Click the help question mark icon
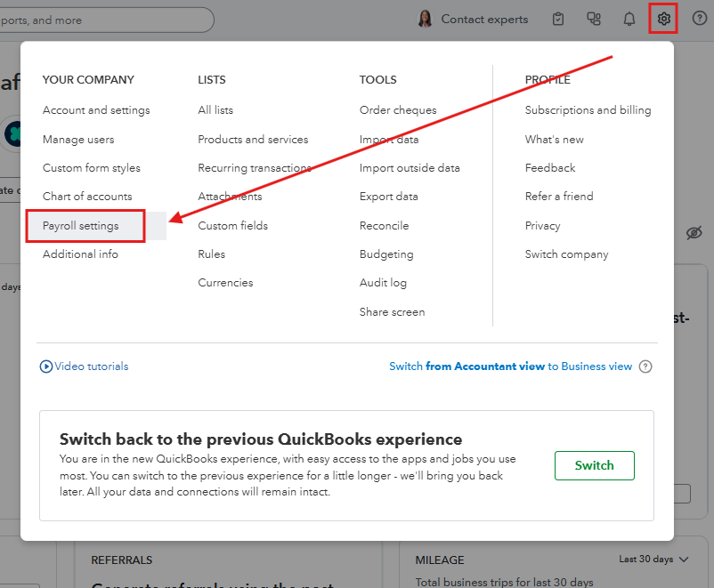 (699, 18)
